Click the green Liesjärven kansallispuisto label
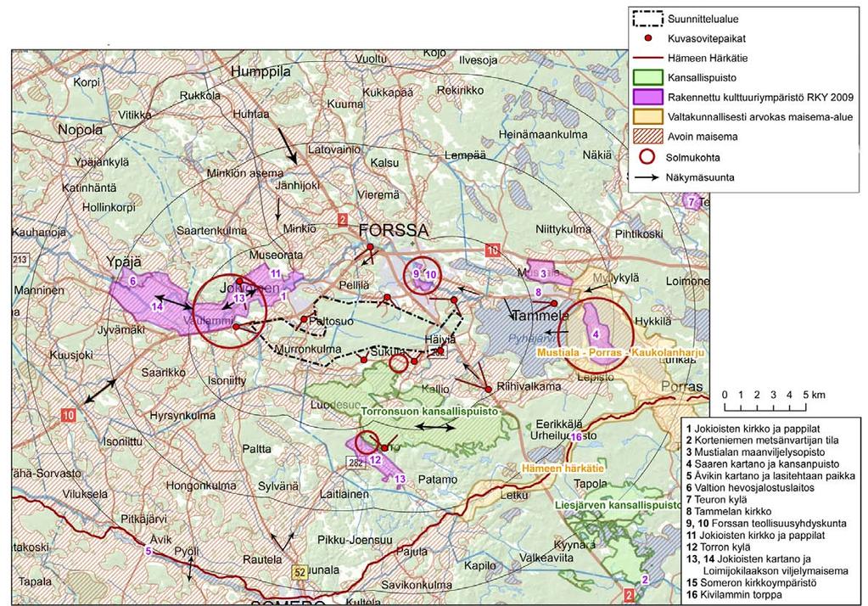The image size is (868, 606). [x=619, y=505]
